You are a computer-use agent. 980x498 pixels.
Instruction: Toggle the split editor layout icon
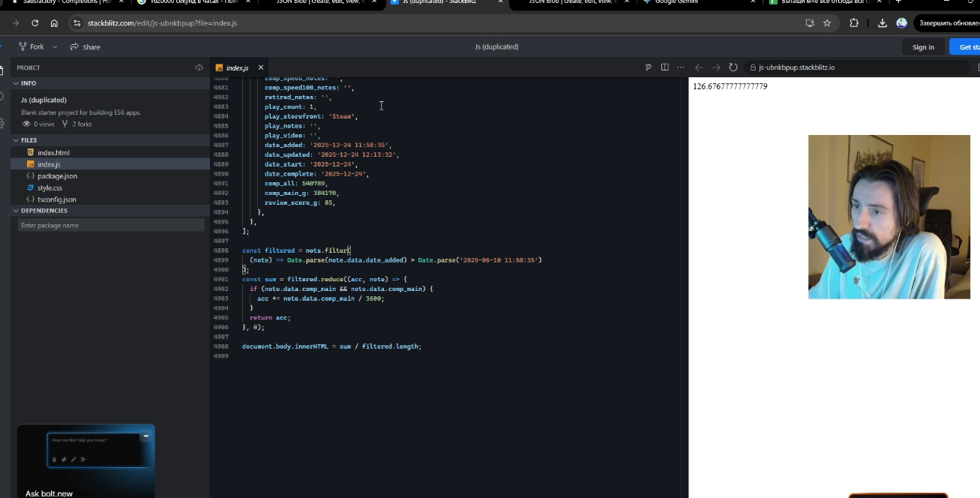664,67
